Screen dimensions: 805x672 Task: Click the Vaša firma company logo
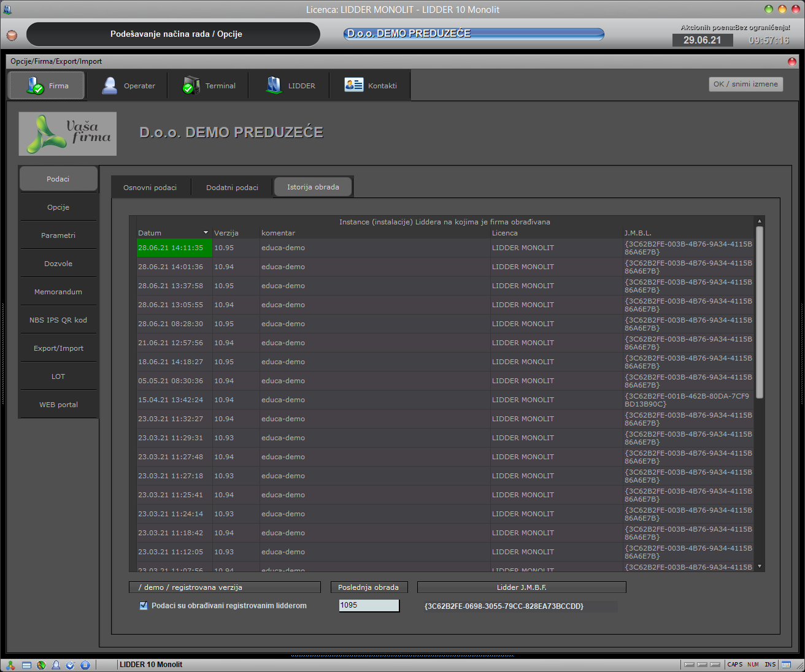pyautogui.click(x=67, y=134)
